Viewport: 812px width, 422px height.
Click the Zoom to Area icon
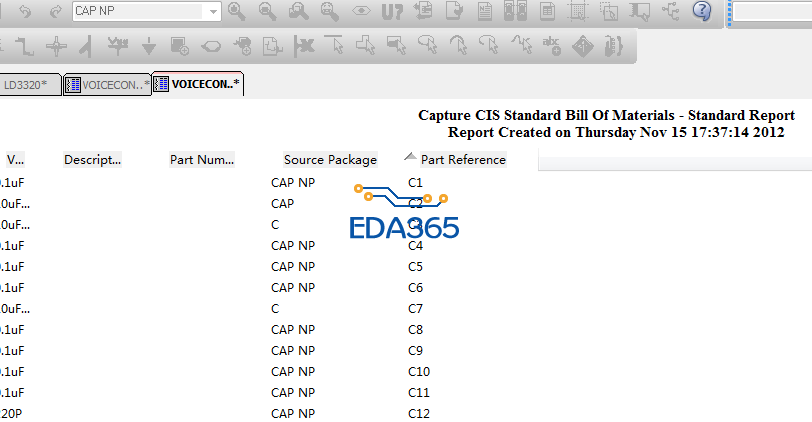coord(299,11)
